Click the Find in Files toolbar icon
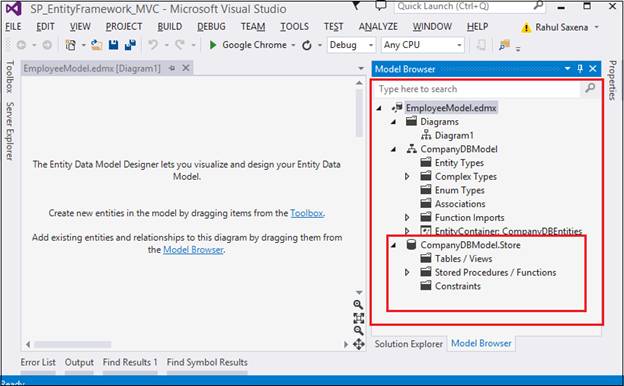Screen dimensions: 624x386 coord(504,45)
